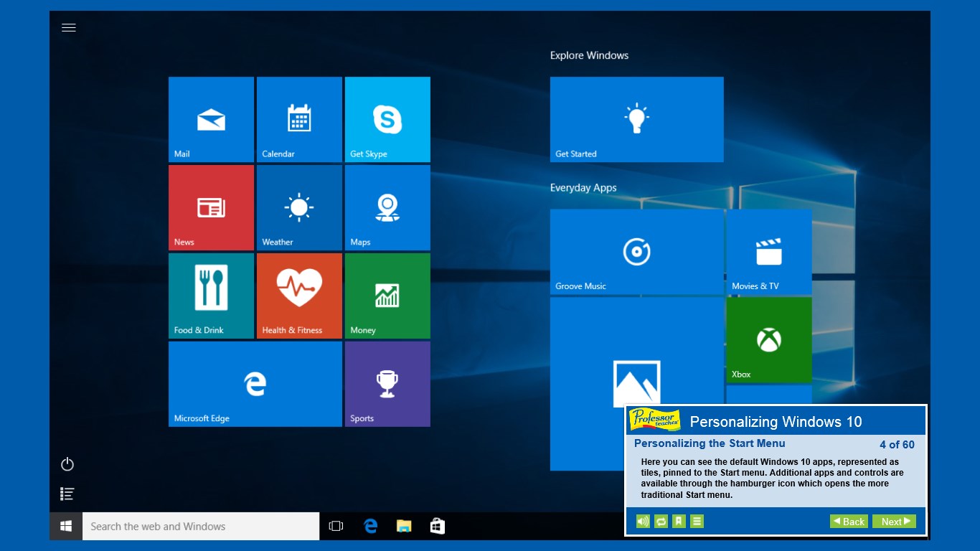
Task: Open the Weather tile
Action: (299, 207)
